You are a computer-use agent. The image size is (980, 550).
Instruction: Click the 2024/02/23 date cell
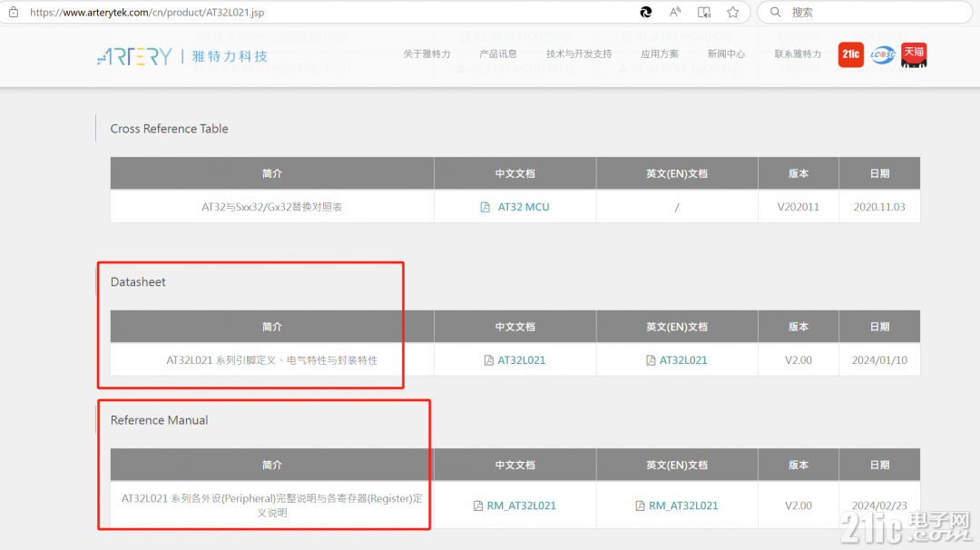879,506
